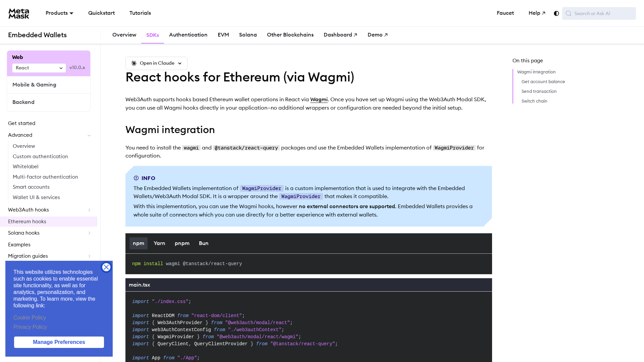Select the Bun code tab
The image size is (644, 362).
[x=204, y=243]
